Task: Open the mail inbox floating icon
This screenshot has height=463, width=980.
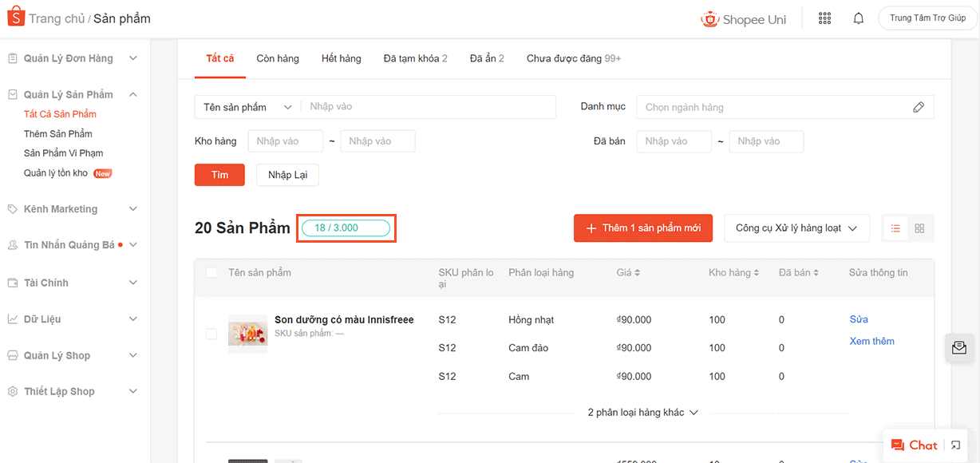Action: (958, 348)
